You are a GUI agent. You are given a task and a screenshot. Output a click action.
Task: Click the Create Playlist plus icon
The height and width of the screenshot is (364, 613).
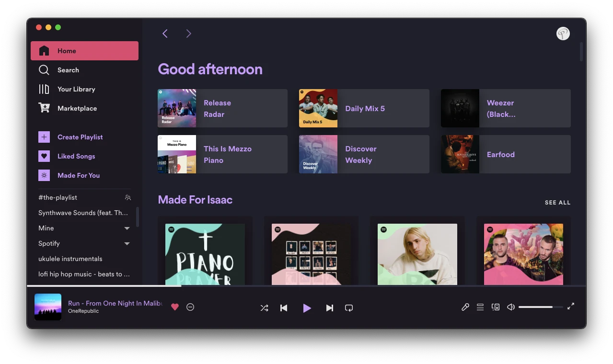point(44,137)
